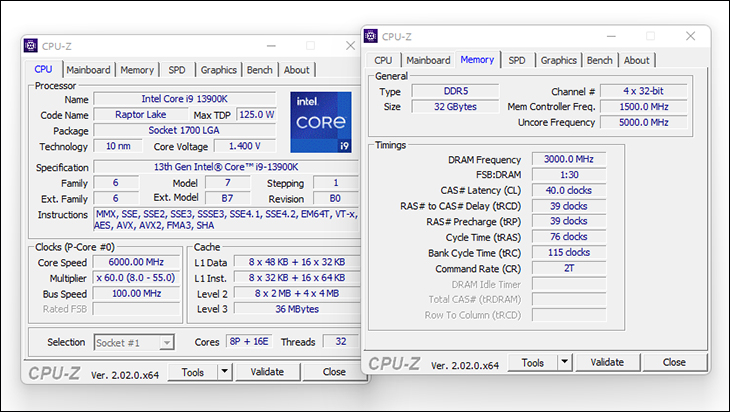
Task: Click the 10 nm technology value
Action: tap(118, 146)
